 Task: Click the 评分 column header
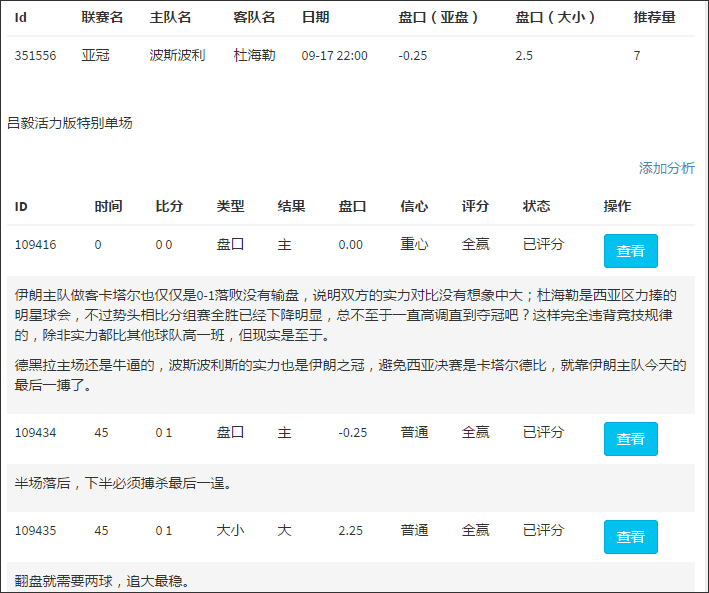click(475, 206)
